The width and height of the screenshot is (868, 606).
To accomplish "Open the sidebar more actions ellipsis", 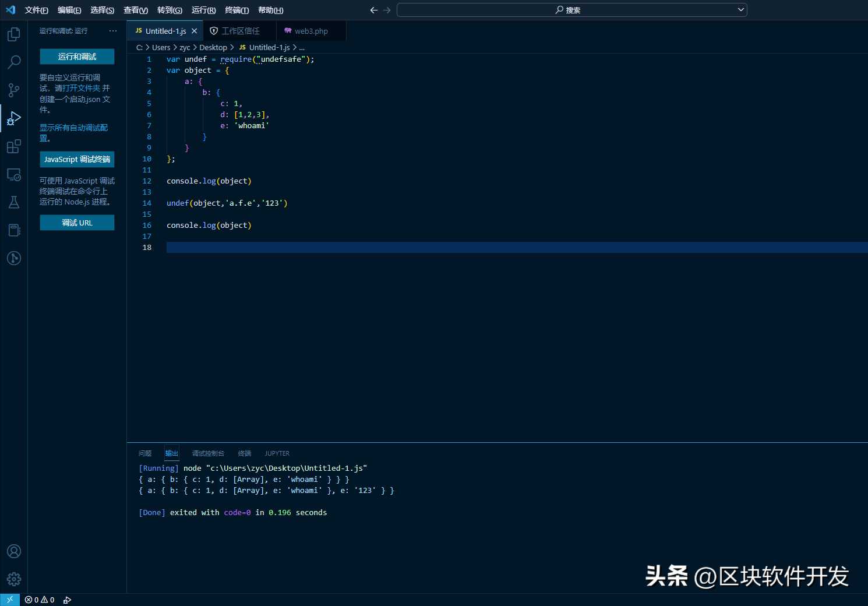I will pos(113,31).
